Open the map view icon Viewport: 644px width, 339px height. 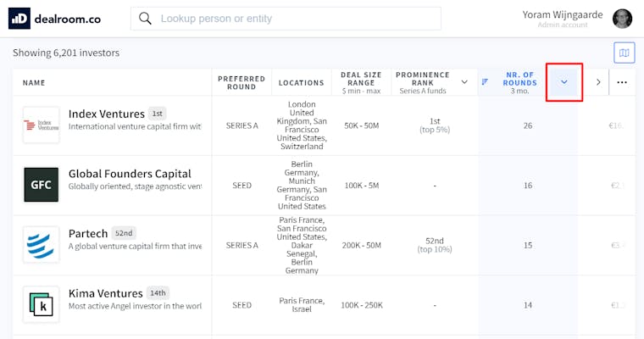pyautogui.click(x=625, y=53)
